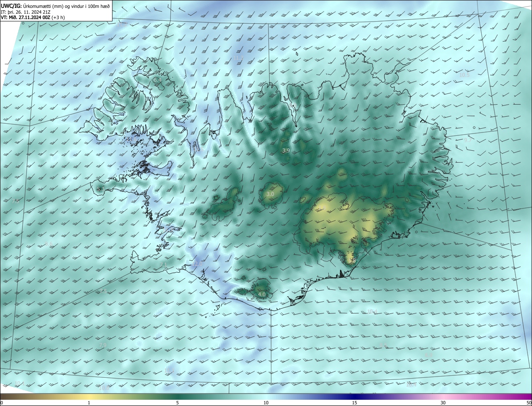The height and width of the screenshot is (406, 532).
Task: Click the 6.4 value label on the map
Action: tap(158, 80)
